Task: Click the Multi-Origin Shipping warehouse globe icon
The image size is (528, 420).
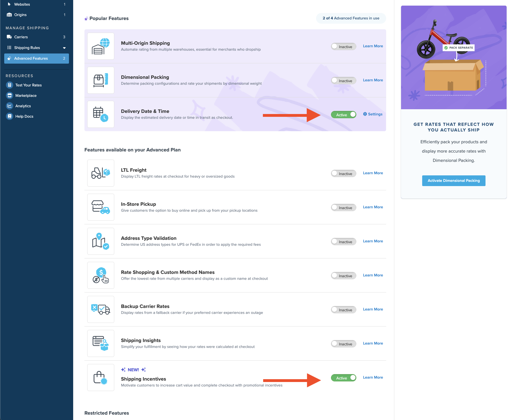Action: pos(100,46)
